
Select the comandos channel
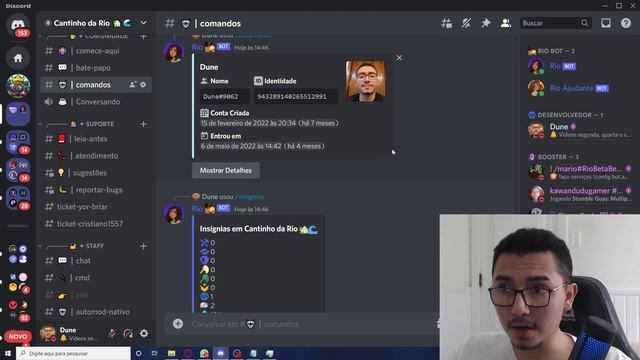96,85
